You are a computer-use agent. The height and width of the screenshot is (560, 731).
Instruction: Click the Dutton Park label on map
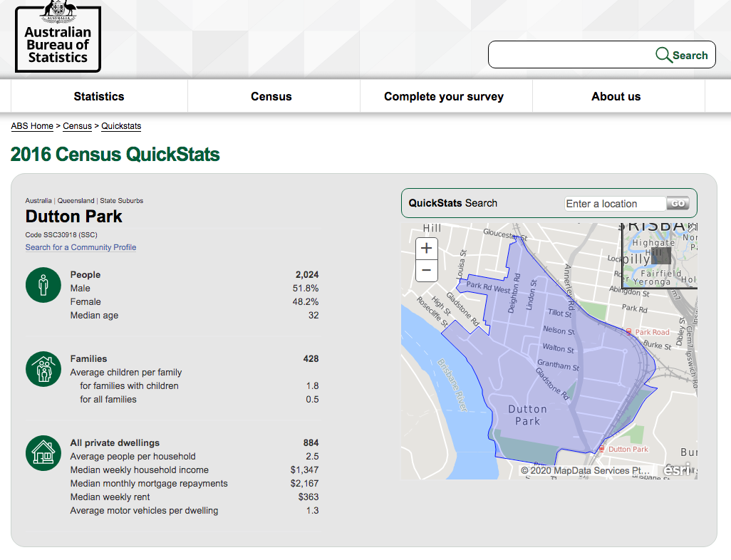pos(527,415)
